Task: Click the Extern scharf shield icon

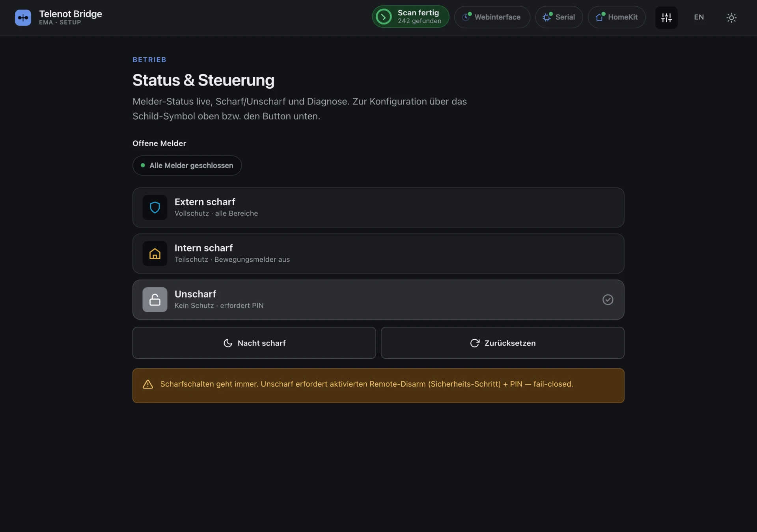Action: [155, 207]
